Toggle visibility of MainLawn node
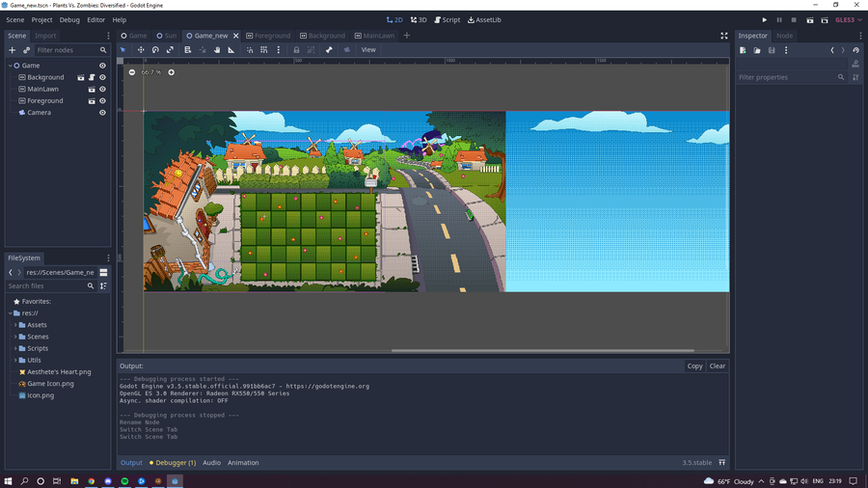The image size is (868, 488). point(102,89)
